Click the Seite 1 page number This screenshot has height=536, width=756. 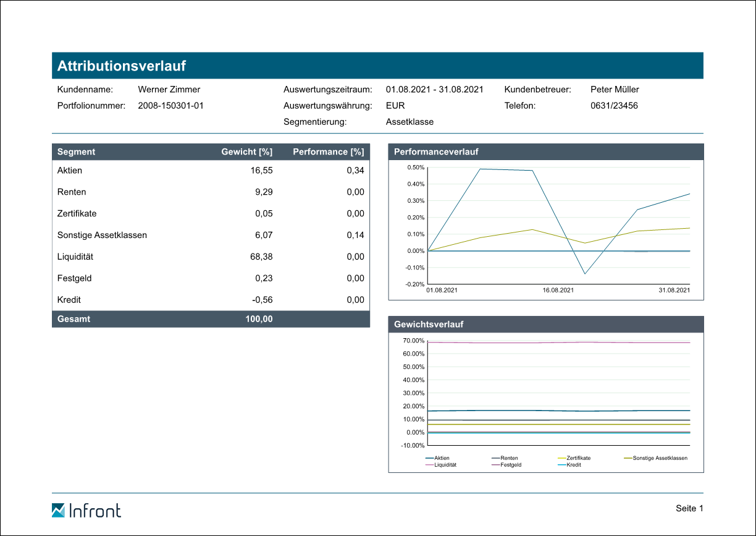tap(689, 509)
